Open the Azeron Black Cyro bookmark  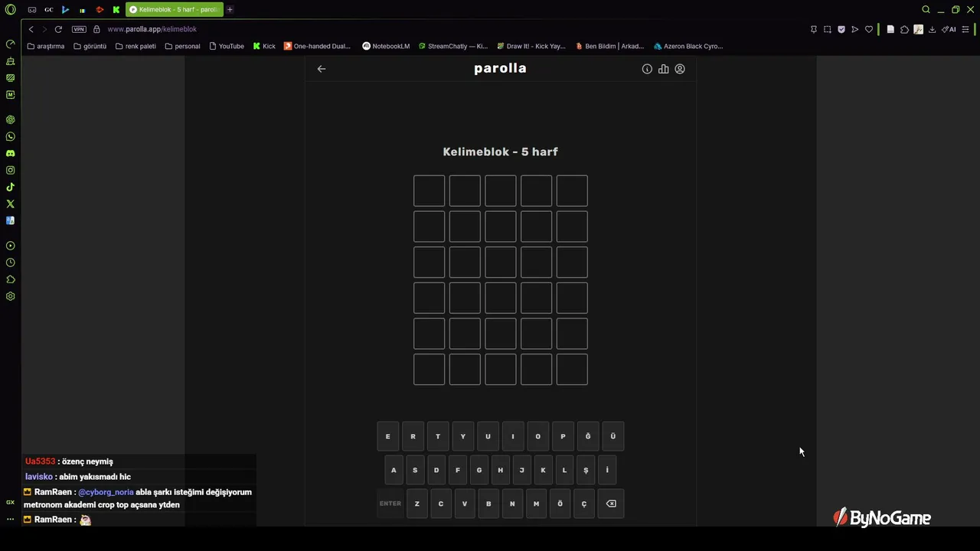pos(688,46)
